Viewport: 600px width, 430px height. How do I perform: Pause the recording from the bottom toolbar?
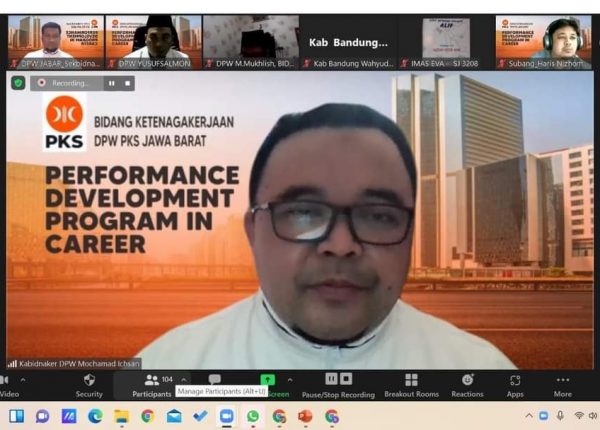tap(331, 379)
